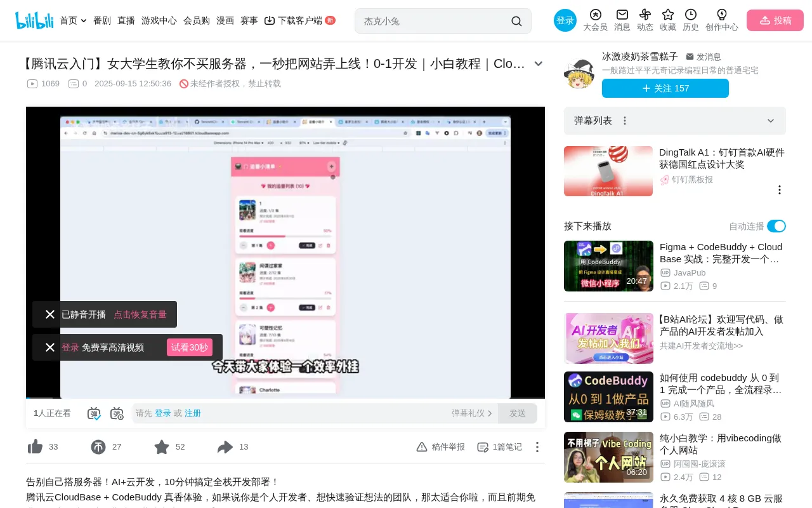Screen dimensions: 812x508
Task: Close the 已静音开播 mute notice
Action: tap(50, 314)
